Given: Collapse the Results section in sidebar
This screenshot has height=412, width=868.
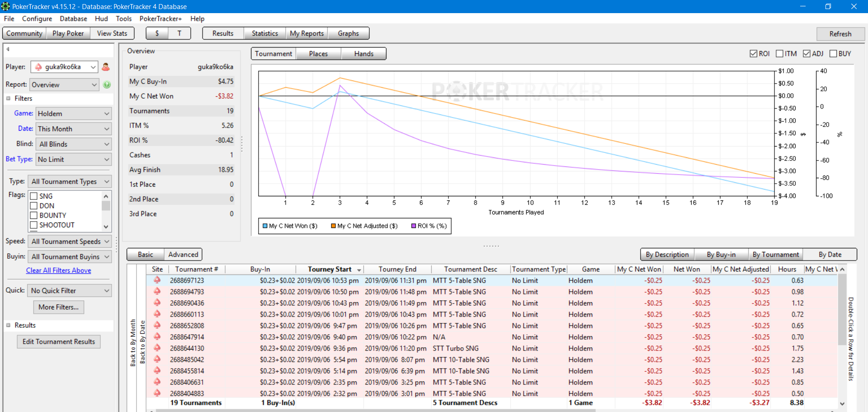Looking at the screenshot, I should point(8,325).
